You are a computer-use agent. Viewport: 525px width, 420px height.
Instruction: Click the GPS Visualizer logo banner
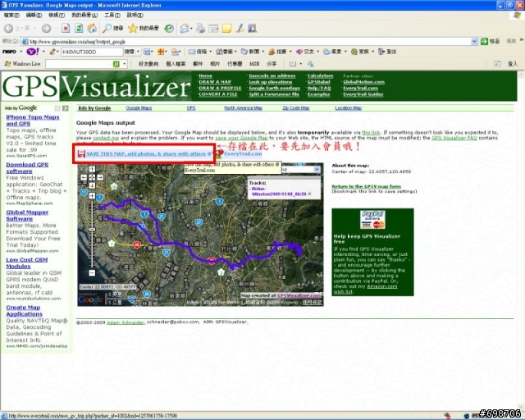pyautogui.click(x=97, y=86)
